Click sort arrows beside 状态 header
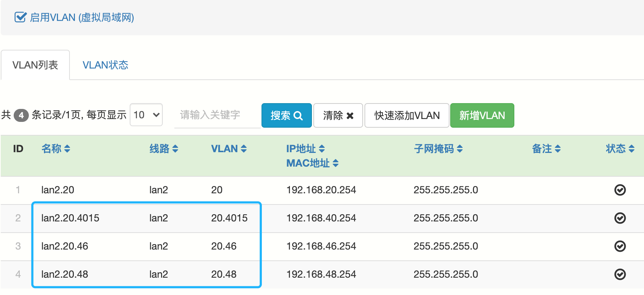 631,149
